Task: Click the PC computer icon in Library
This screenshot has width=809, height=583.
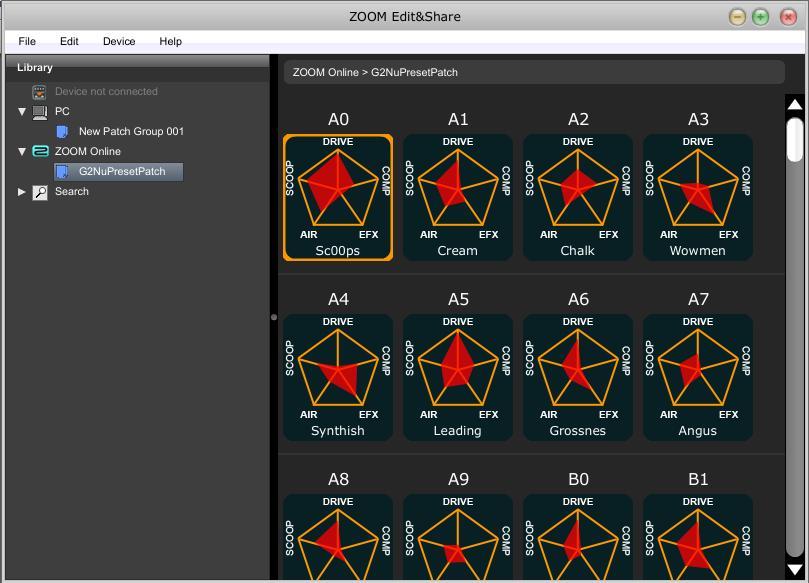Action: click(x=40, y=112)
